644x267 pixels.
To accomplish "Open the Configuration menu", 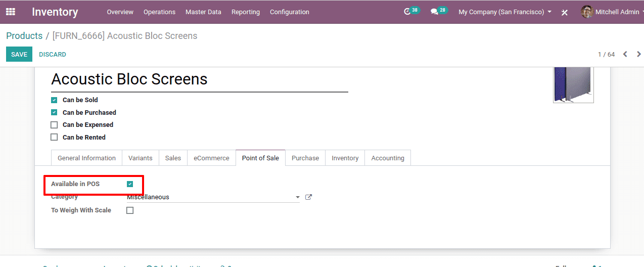I will (290, 12).
